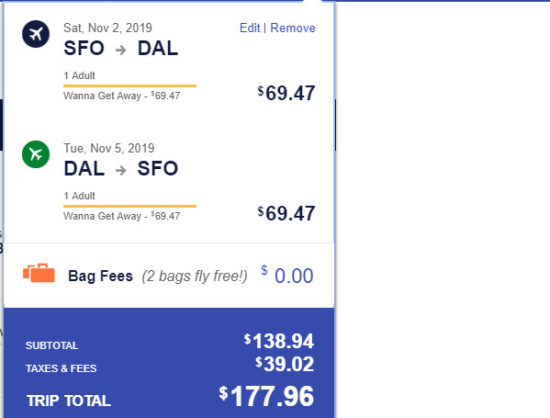Click the 2 bags fly free text
The height and width of the screenshot is (418, 550).
(x=195, y=276)
